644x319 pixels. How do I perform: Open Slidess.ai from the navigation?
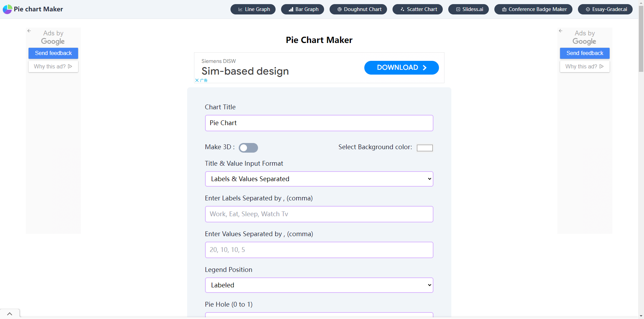pos(468,9)
